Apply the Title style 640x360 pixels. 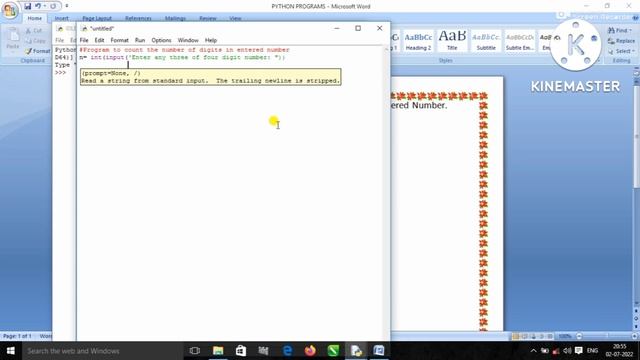click(x=452, y=41)
